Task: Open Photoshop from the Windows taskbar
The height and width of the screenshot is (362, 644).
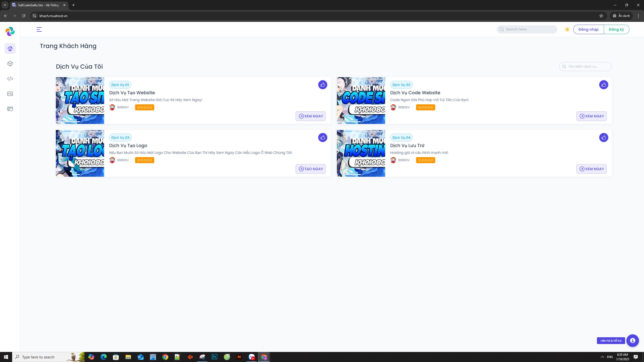Action: [x=215, y=357]
